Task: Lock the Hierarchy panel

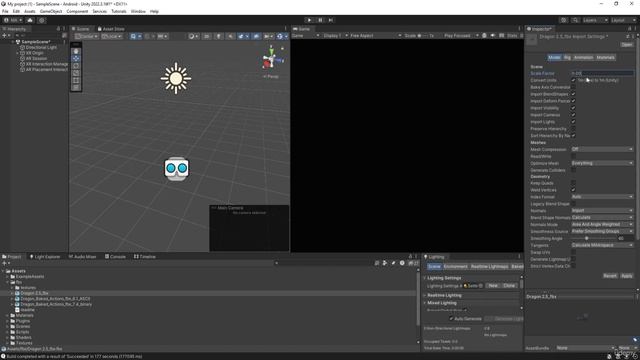Action: [58, 29]
